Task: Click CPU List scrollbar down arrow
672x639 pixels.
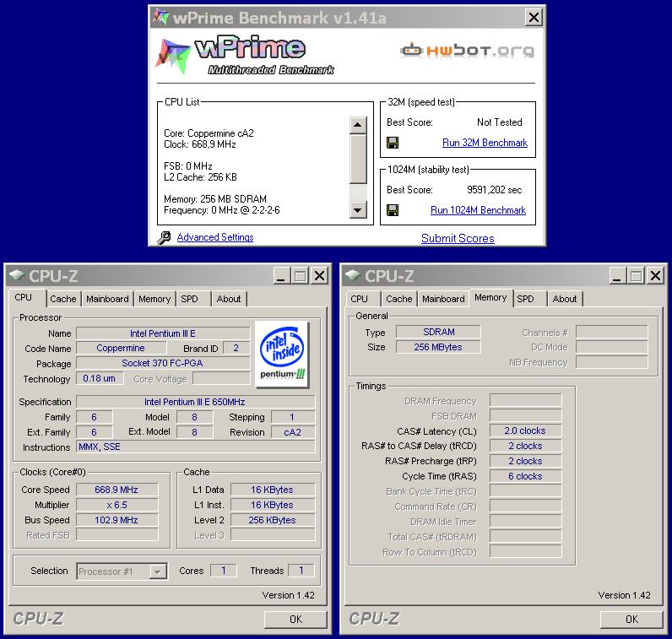Action: pos(358,210)
